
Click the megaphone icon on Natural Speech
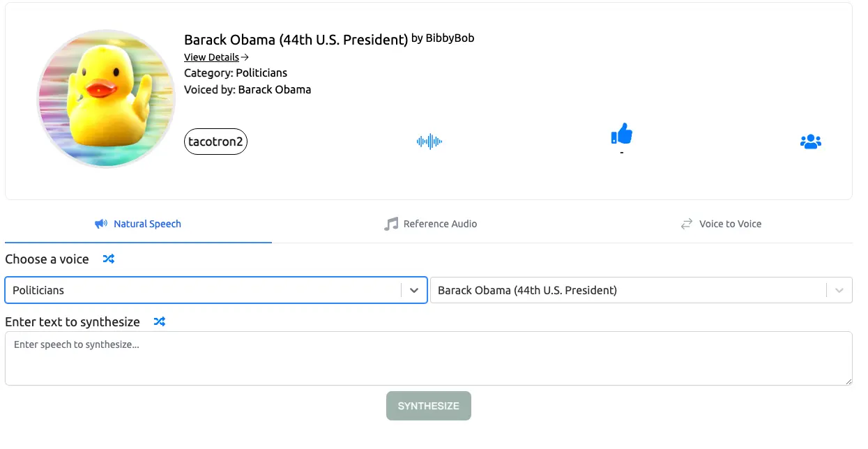pyautogui.click(x=101, y=224)
